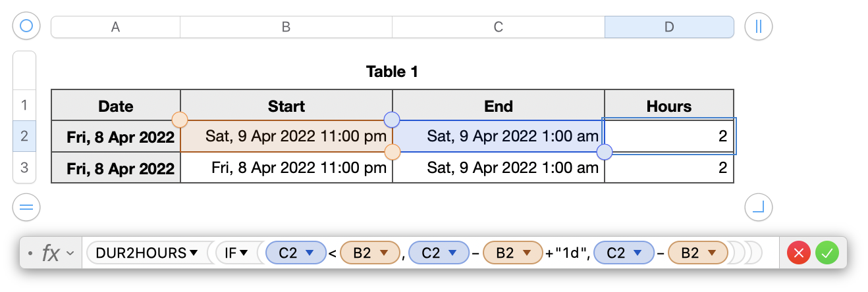Select column A header tab
The width and height of the screenshot is (868, 292).
coord(115,27)
